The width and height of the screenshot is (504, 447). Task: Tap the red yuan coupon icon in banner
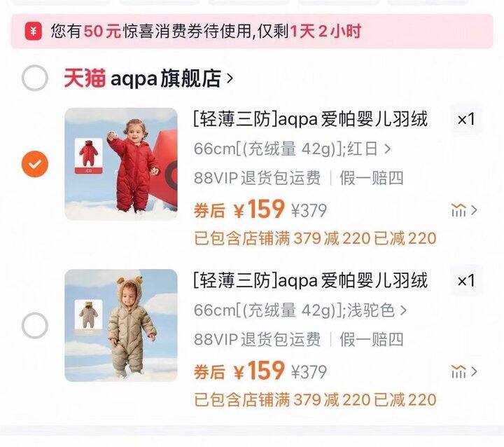coord(34,32)
